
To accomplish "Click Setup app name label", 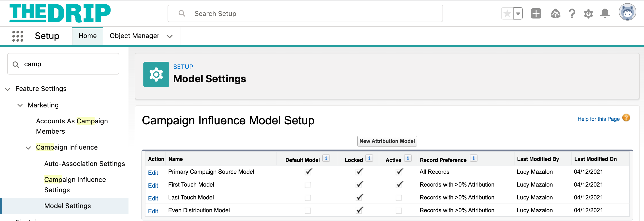I will pyautogui.click(x=47, y=36).
